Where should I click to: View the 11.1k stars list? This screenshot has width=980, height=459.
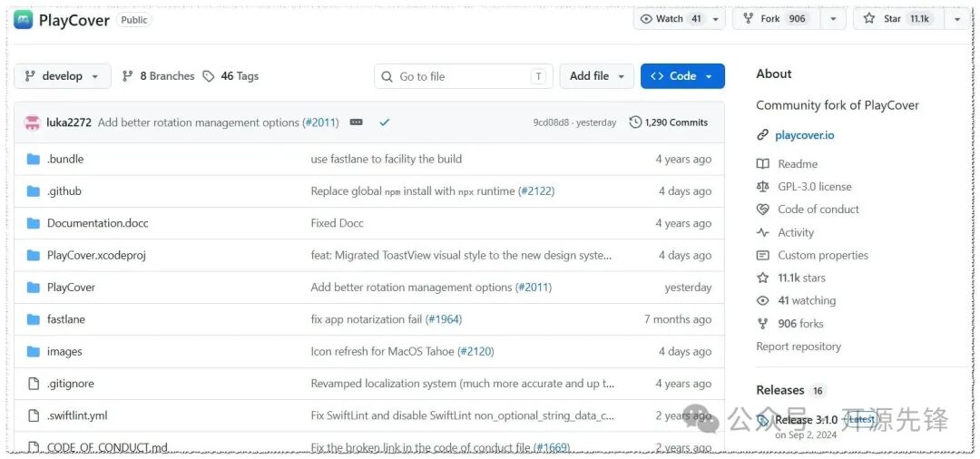(x=801, y=278)
